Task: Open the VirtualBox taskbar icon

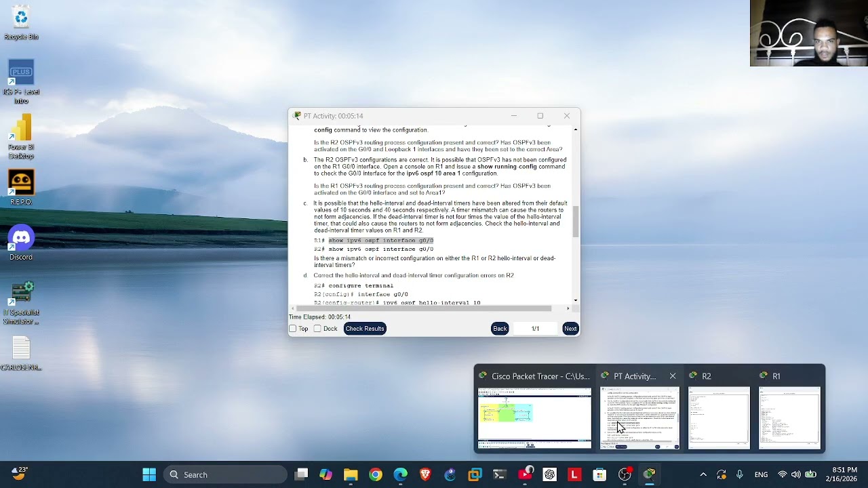Action: 475,474
